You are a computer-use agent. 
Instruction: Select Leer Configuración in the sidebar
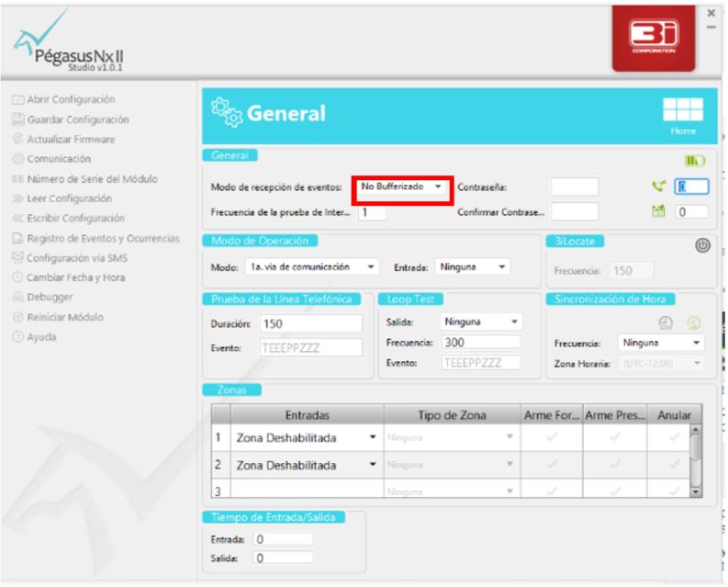69,198
